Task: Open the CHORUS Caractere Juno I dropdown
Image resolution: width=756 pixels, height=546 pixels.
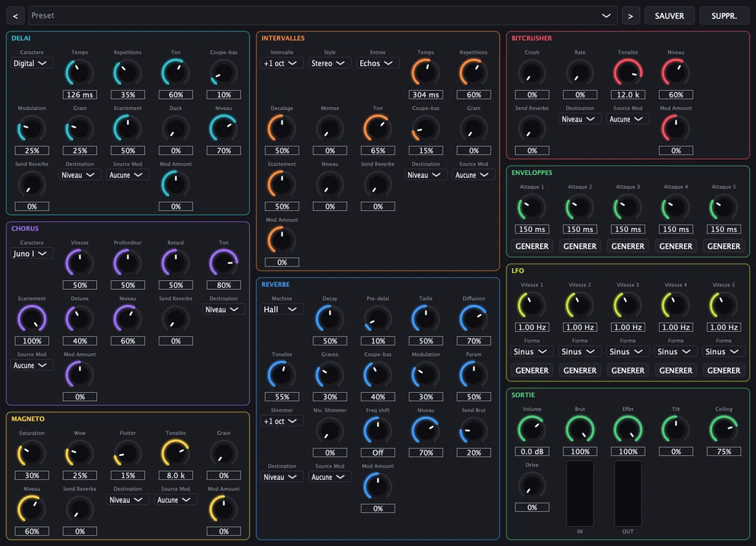Action: click(32, 253)
